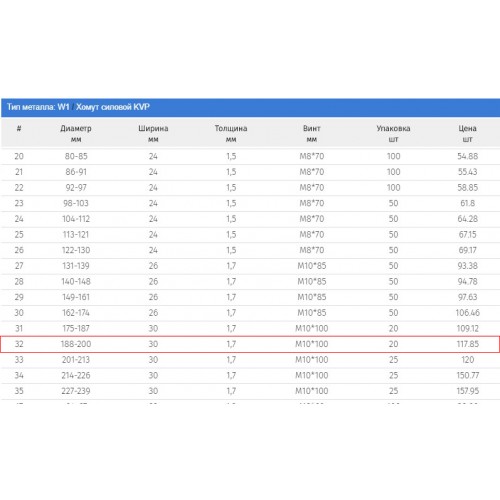Click the price 157.95 in row 35
Image resolution: width=500 pixels, height=500 pixels.
coord(467,391)
